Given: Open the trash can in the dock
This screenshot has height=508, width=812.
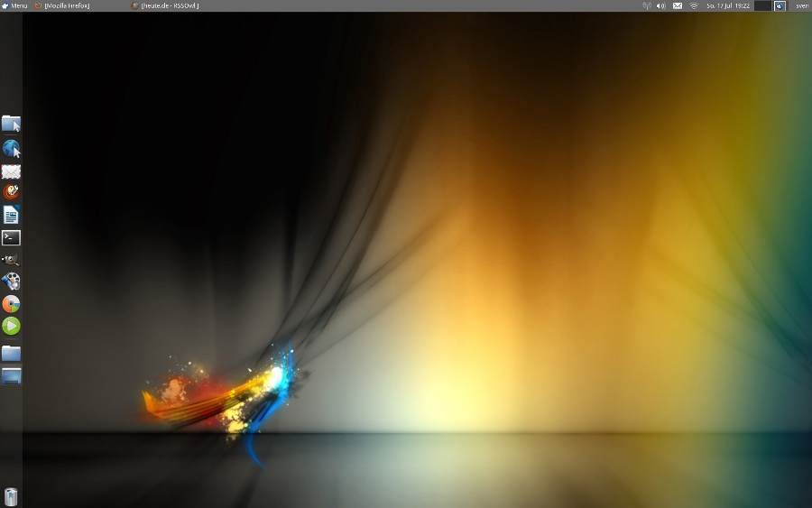Looking at the screenshot, I should [x=11, y=496].
